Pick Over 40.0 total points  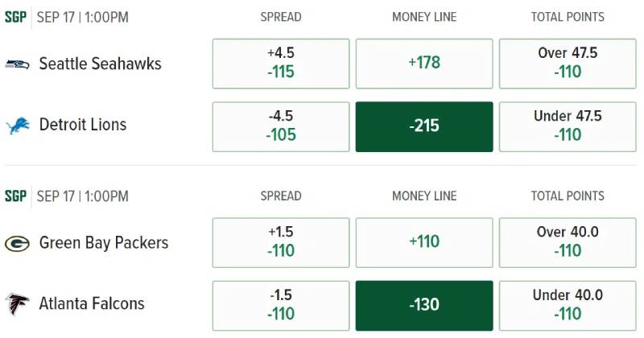tap(568, 242)
